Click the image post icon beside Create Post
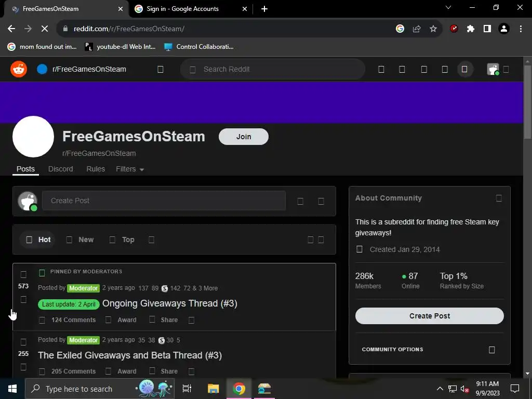The height and width of the screenshot is (399, 532). coord(300,201)
